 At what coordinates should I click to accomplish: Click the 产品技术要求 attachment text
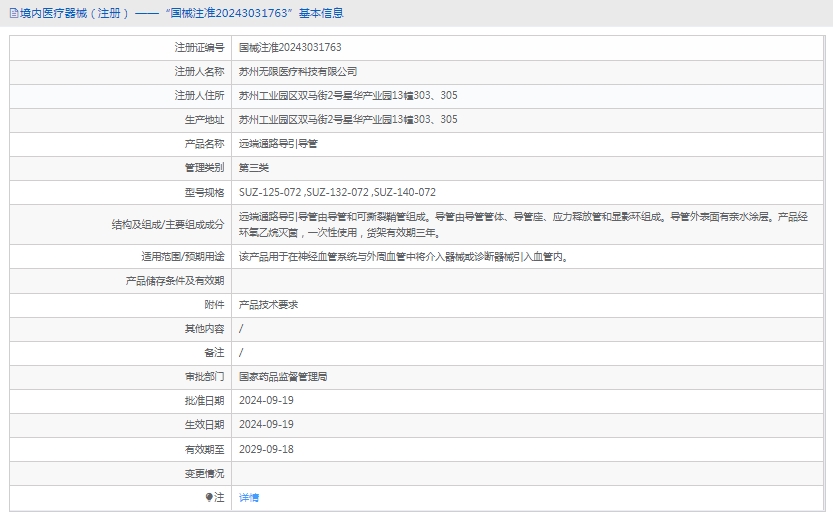coord(268,304)
